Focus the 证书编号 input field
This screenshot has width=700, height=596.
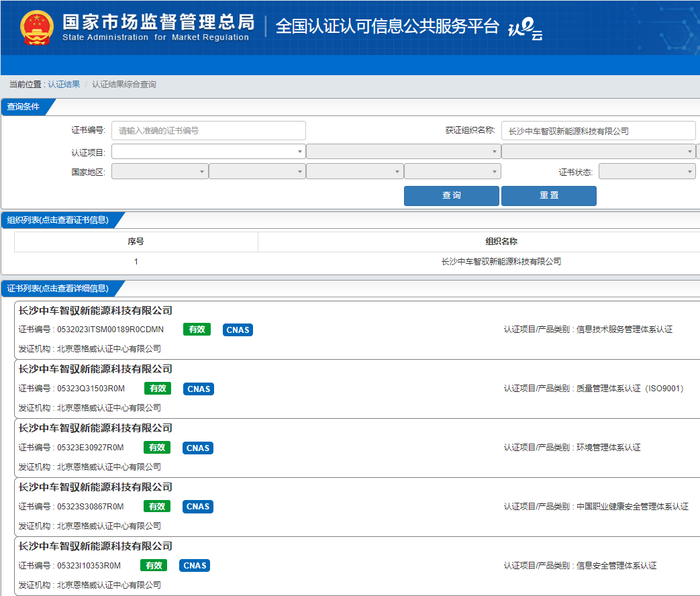tap(209, 131)
